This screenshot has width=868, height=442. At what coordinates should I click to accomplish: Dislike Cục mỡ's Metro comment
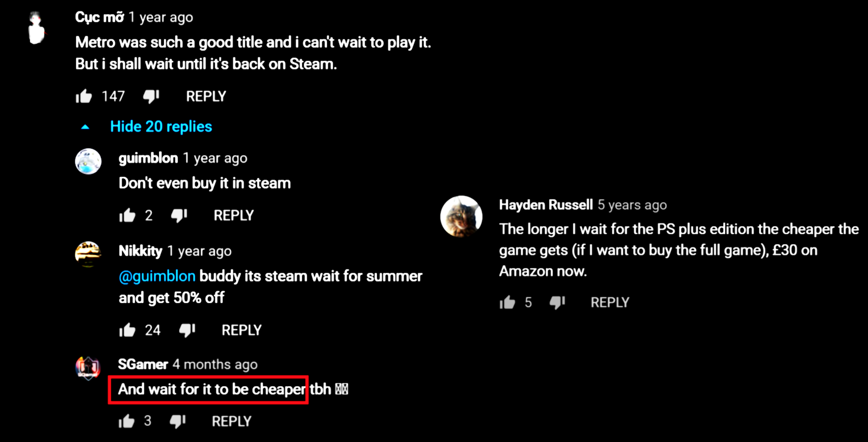(151, 97)
